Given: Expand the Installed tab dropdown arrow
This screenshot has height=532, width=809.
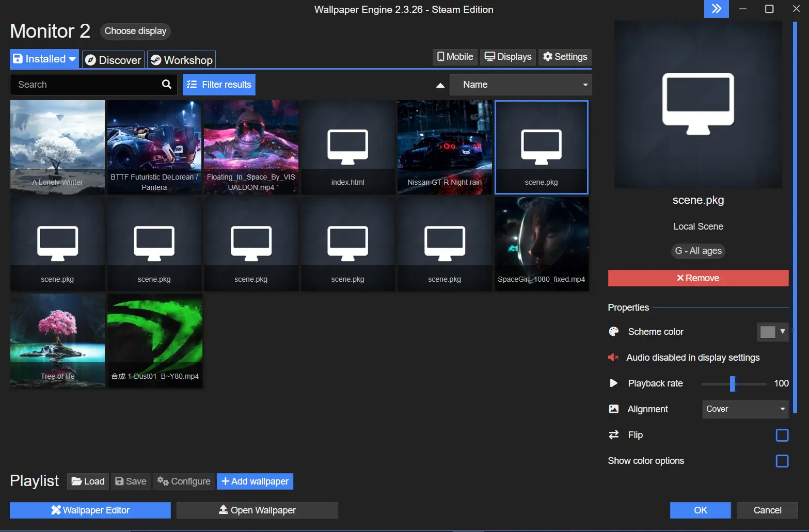Looking at the screenshot, I should (73, 59).
